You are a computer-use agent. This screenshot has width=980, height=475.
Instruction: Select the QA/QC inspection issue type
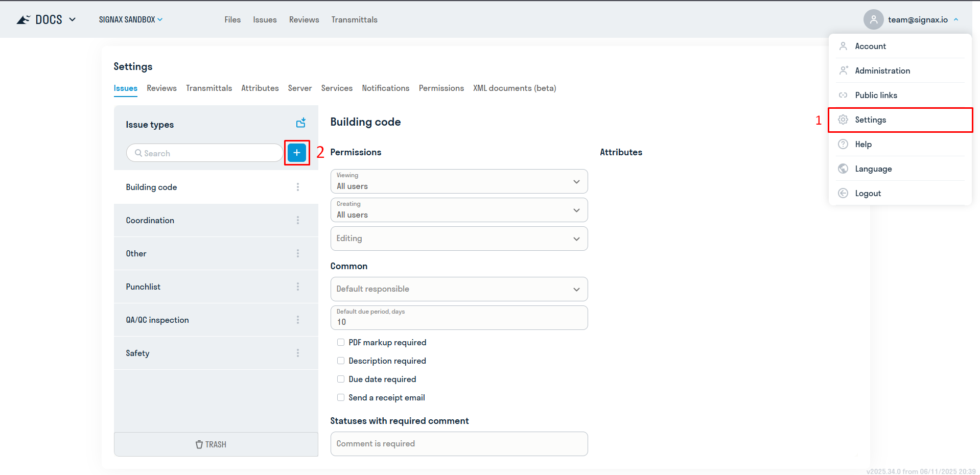pyautogui.click(x=216, y=320)
